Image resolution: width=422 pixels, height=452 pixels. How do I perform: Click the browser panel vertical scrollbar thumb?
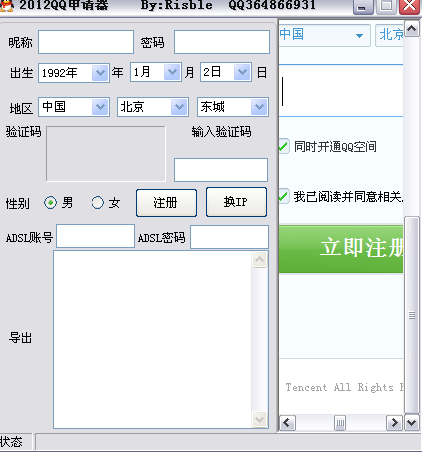[x=412, y=315]
